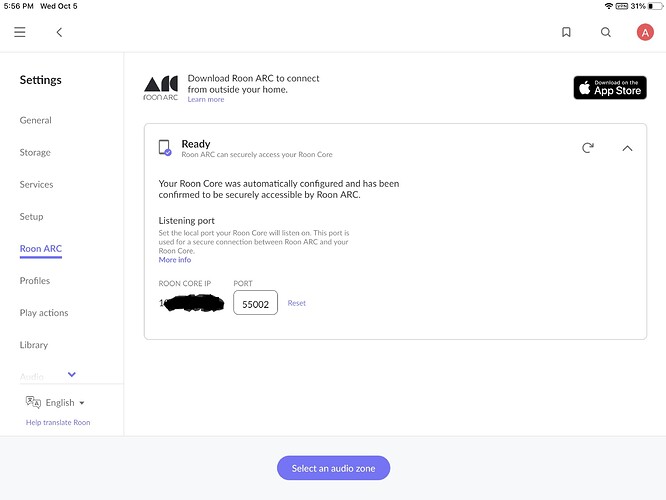666x500 pixels.
Task: Click the Roon ARC logo
Action: point(161,88)
